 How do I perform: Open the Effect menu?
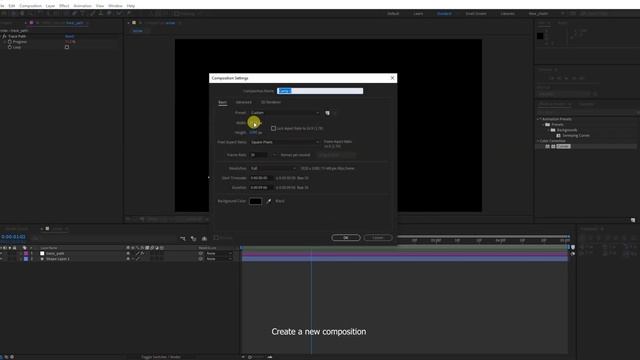pos(64,6)
